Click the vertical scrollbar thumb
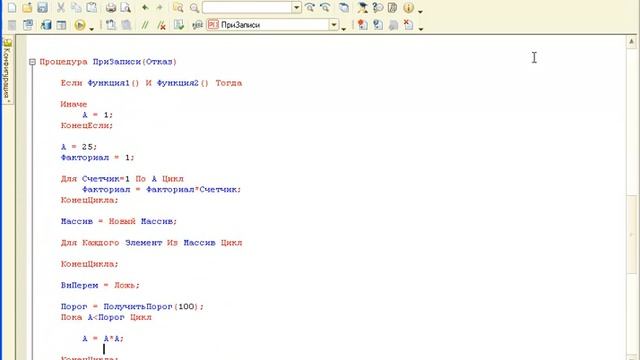The image size is (640, 360). coord(631,235)
